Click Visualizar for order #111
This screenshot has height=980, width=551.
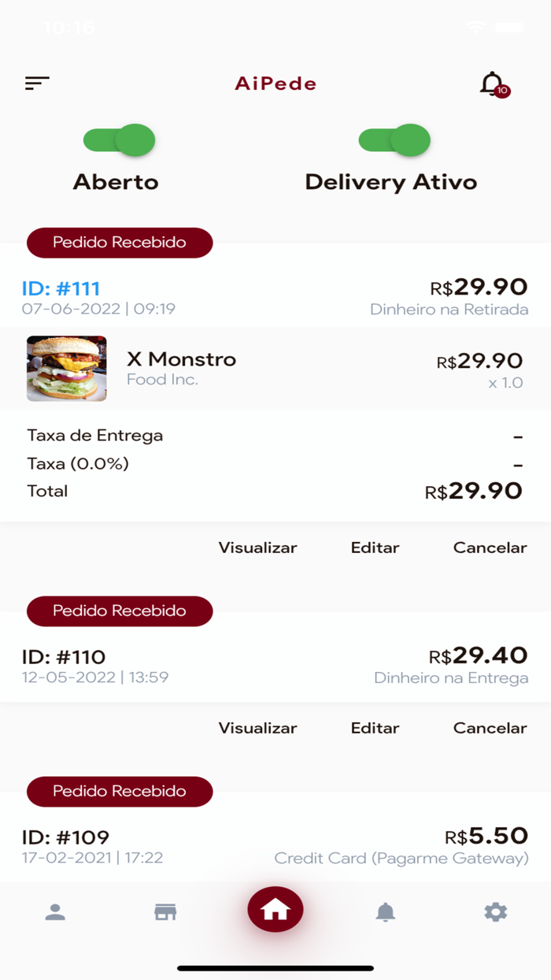pyautogui.click(x=257, y=548)
